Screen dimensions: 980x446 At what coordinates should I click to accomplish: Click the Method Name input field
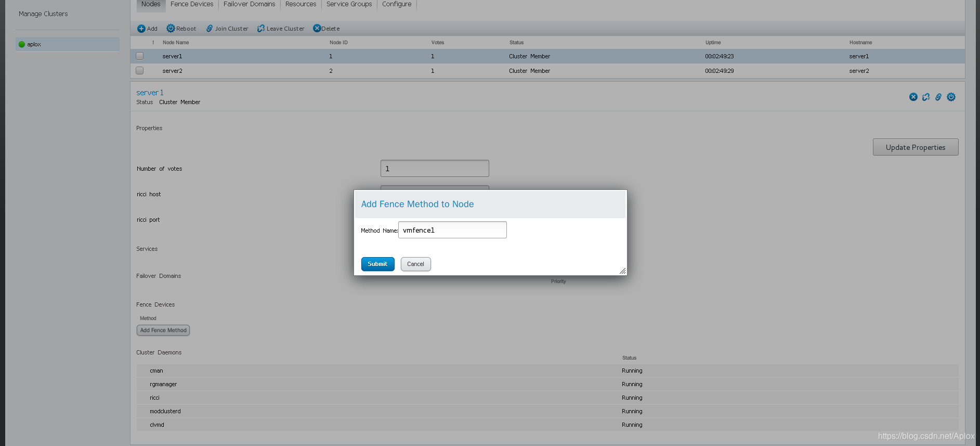coord(452,230)
